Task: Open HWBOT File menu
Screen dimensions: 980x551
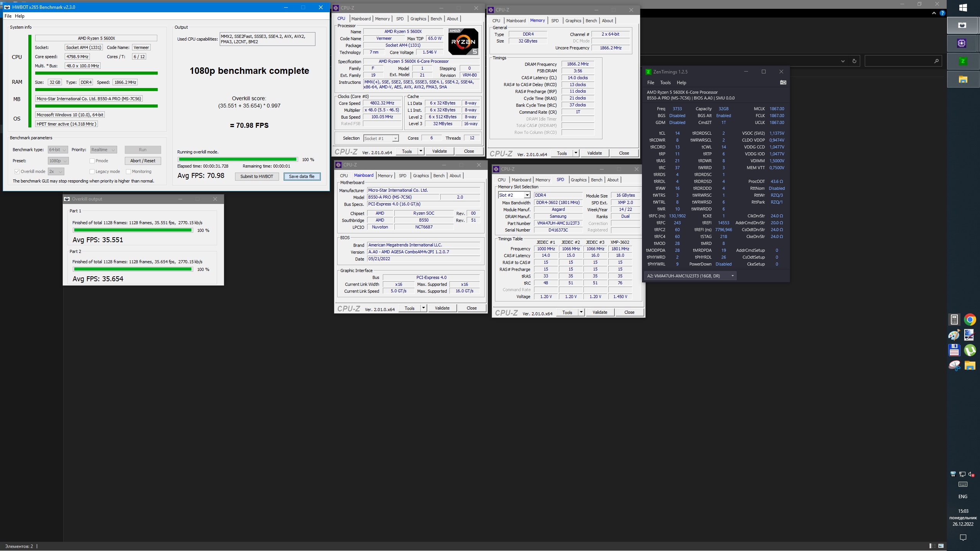Action: 8,16
